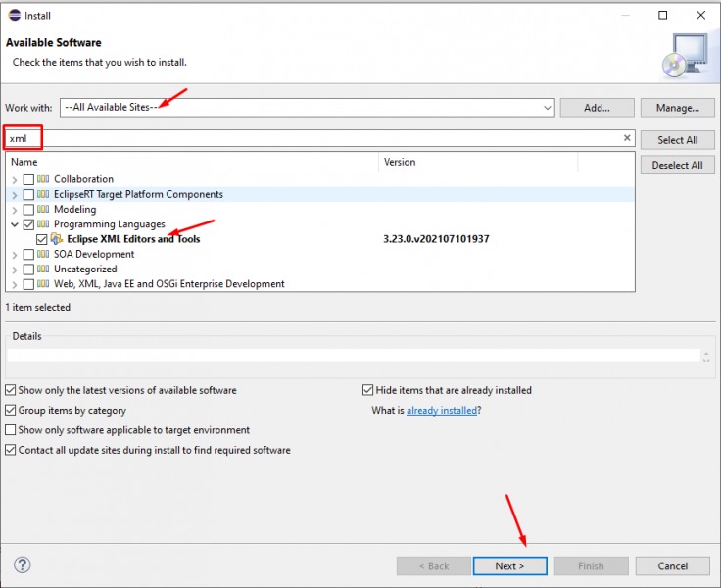
Task: Toggle Show only the latest versions option
Action: pos(10,390)
